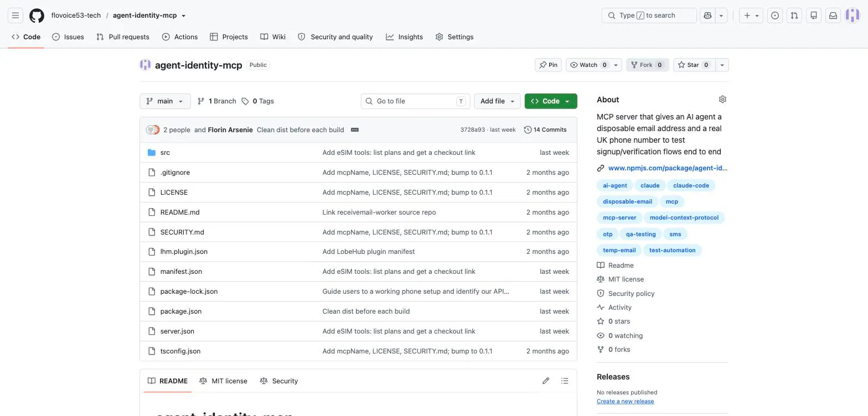
Task: Open the npmjs.com package link
Action: 668,168
